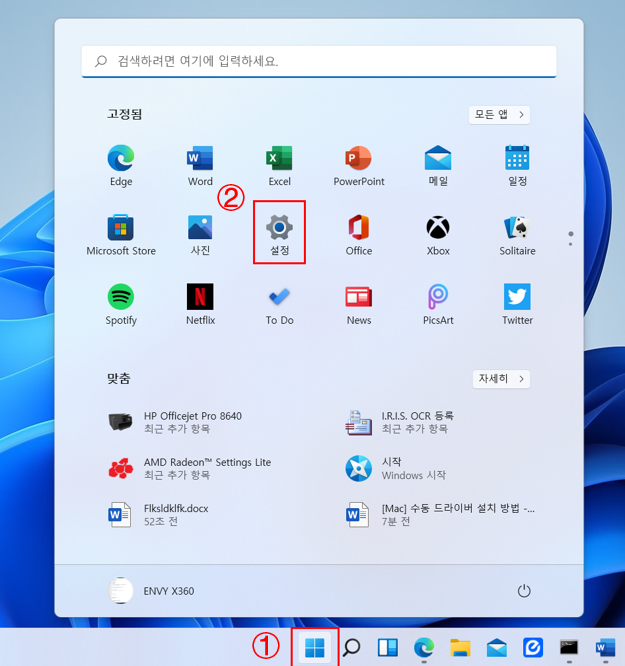Screen dimensions: 625x666
Task: Click the search box to type
Action: pyautogui.click(x=319, y=62)
